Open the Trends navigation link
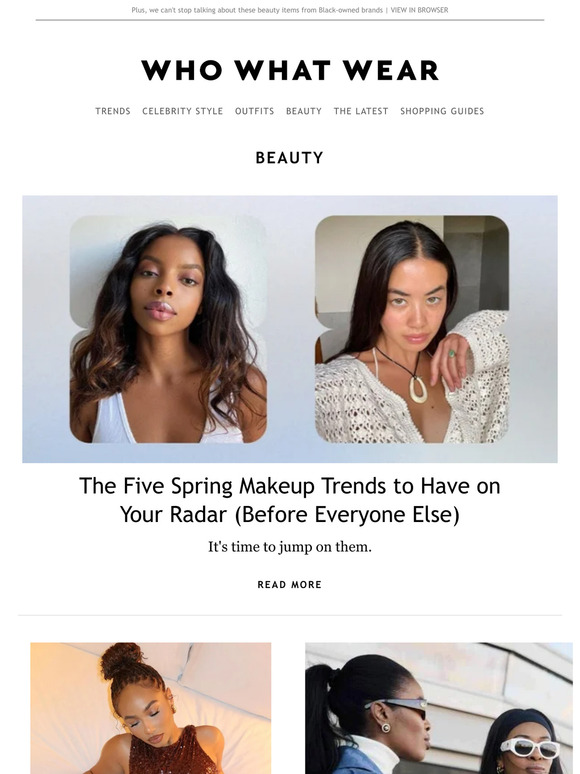Image resolution: width=580 pixels, height=774 pixels. click(x=113, y=111)
